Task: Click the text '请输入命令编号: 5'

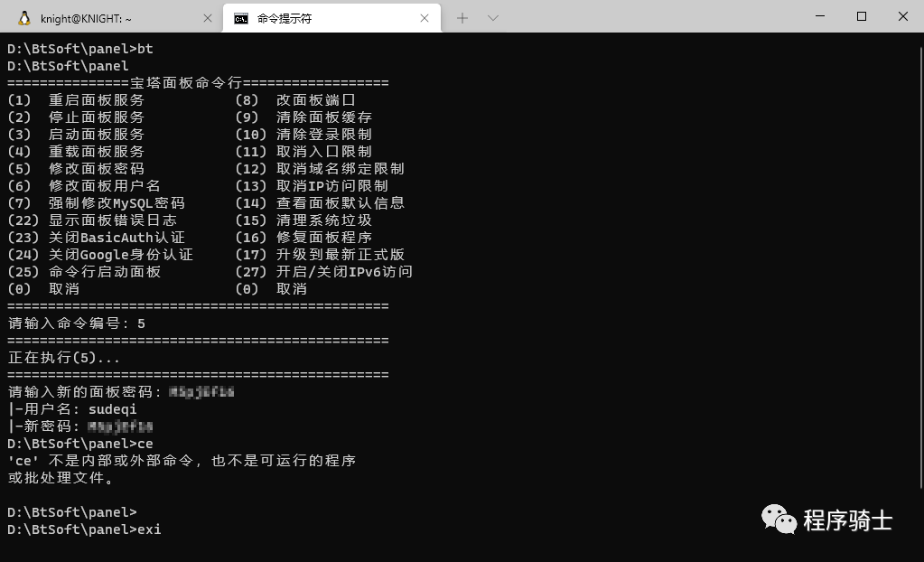Action: point(77,323)
